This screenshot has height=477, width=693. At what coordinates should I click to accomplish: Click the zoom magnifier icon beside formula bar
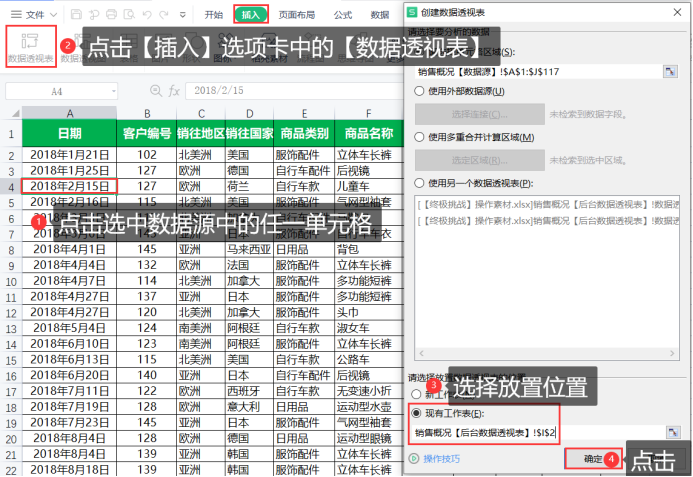(156, 91)
